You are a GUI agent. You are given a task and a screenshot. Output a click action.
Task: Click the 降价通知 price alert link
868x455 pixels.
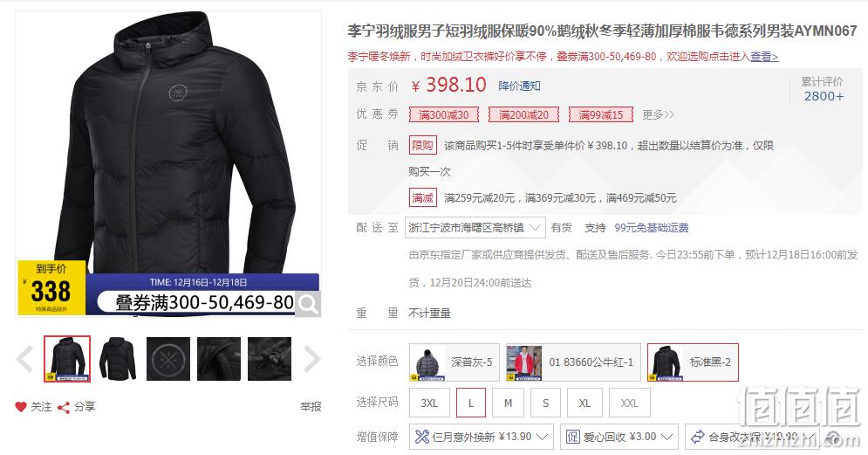(x=519, y=86)
